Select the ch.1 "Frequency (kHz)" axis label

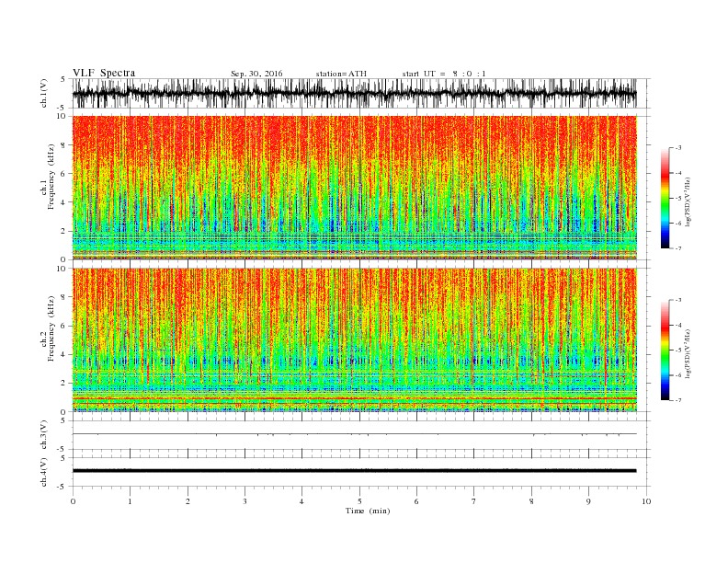click(x=51, y=177)
